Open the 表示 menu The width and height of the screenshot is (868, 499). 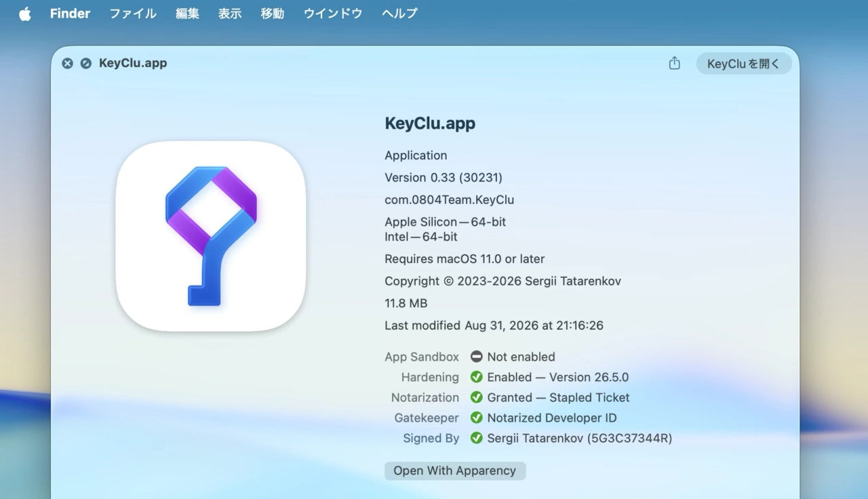(x=230, y=14)
